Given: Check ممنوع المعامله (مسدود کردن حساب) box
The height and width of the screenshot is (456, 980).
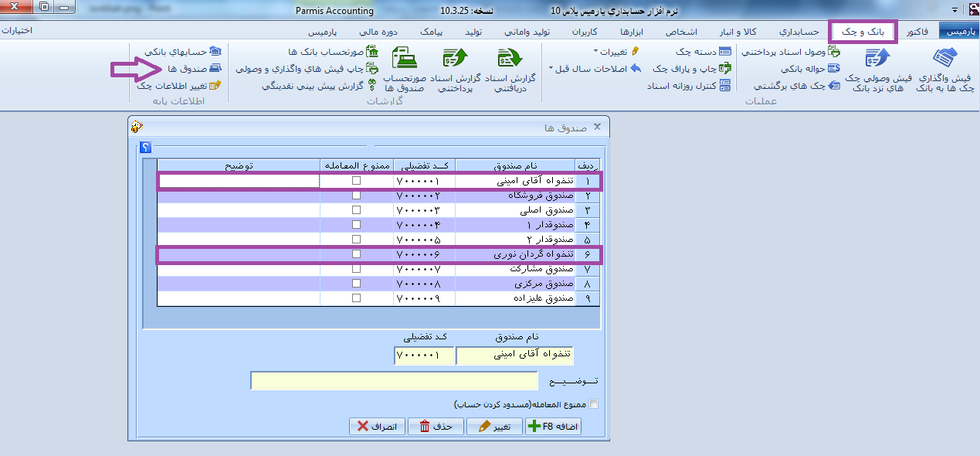Looking at the screenshot, I should 593,403.
